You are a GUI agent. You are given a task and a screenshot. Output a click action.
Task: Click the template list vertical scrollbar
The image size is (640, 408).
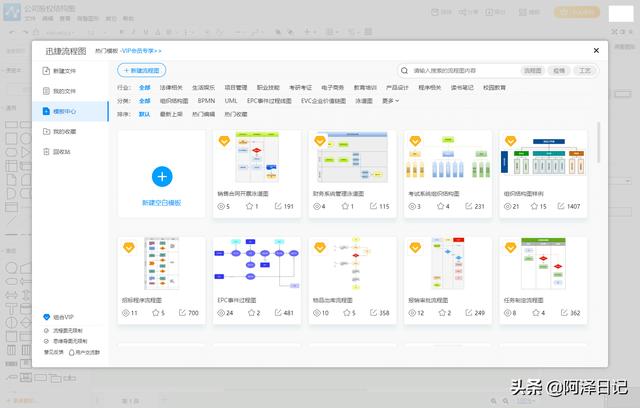pyautogui.click(x=599, y=142)
